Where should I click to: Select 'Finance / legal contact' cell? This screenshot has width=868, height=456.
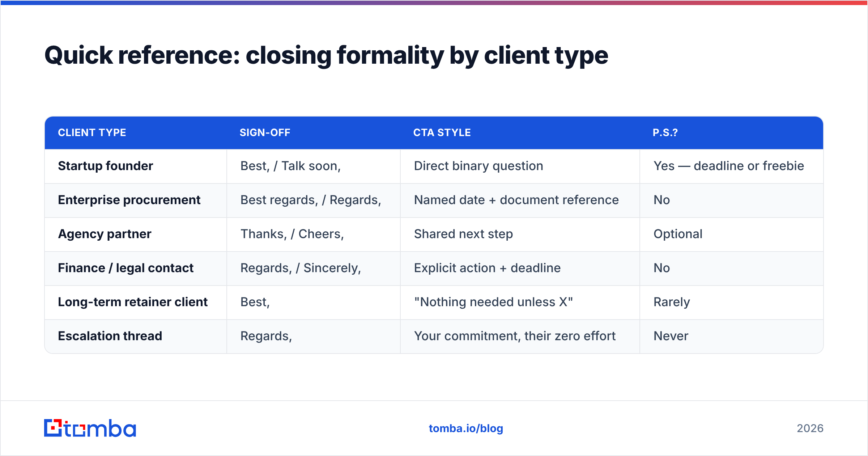136,268
